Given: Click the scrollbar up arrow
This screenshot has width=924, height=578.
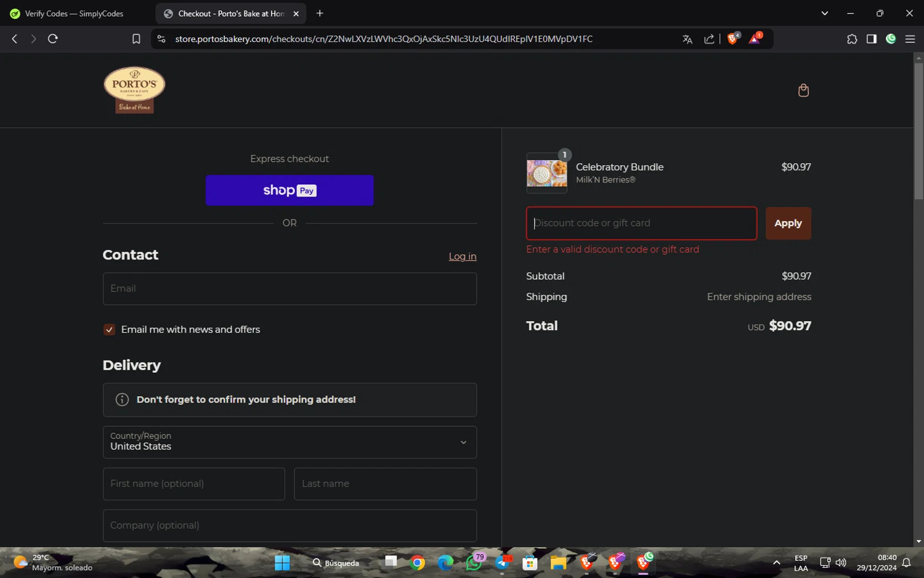Looking at the screenshot, I should (918, 58).
